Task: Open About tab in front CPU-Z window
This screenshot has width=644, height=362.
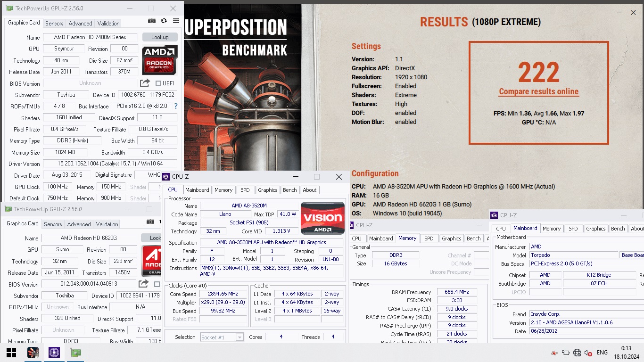Action: pos(310,190)
